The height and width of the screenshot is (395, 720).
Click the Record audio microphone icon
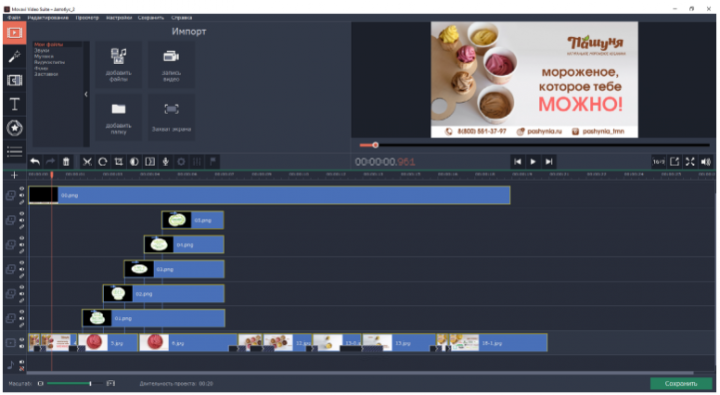pyautogui.click(x=166, y=162)
